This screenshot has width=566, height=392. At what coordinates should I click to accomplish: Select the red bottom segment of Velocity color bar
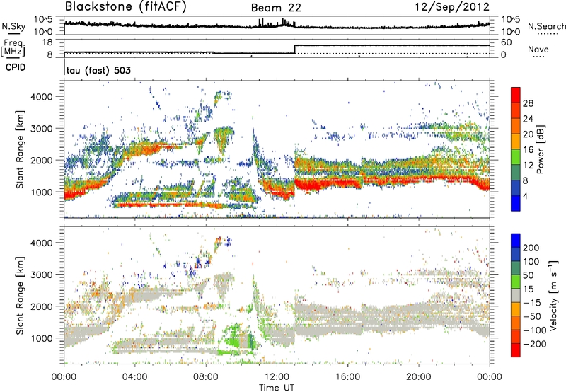tap(516, 350)
